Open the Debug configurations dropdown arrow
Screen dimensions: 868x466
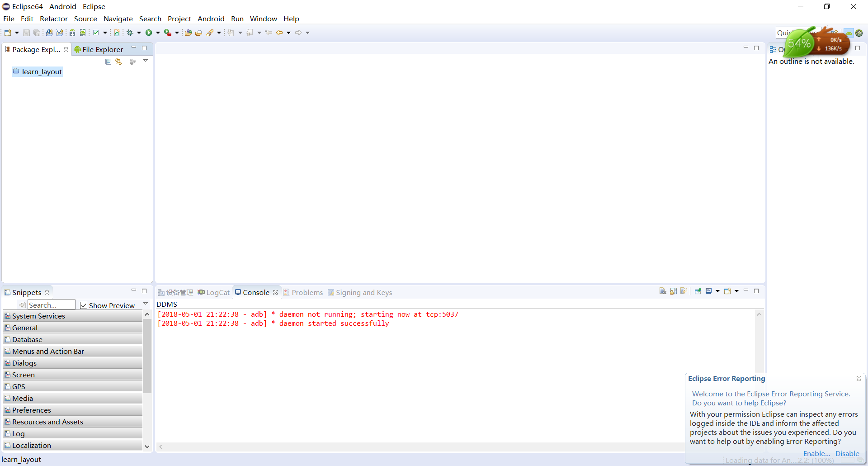tap(139, 33)
